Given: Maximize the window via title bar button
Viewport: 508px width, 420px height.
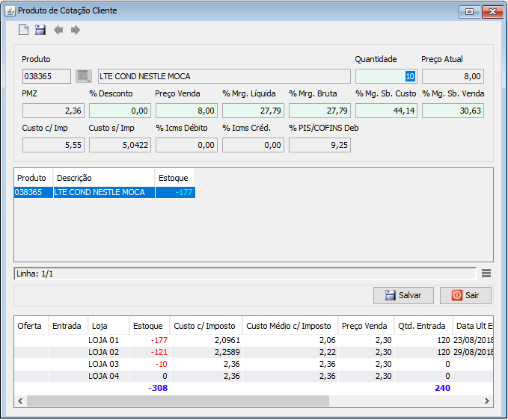Looking at the screenshot, I should pos(469,12).
